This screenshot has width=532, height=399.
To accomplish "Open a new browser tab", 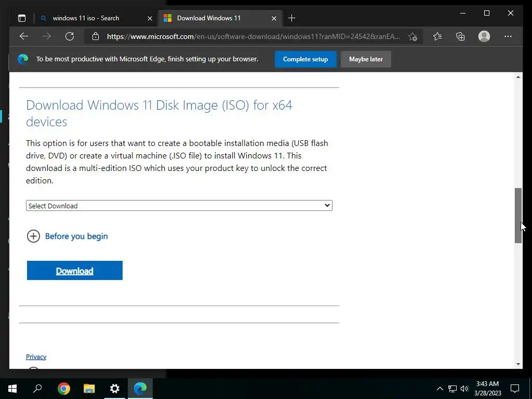I will (x=291, y=18).
